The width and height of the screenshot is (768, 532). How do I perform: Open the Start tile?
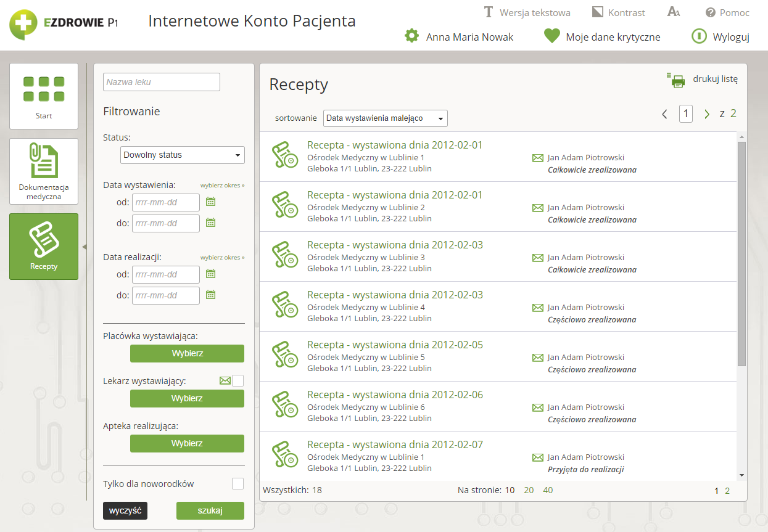[x=44, y=96]
